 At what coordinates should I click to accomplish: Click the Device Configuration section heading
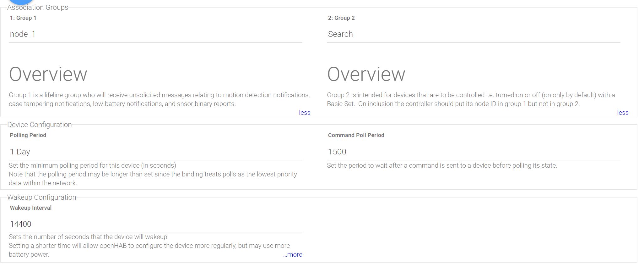point(40,125)
